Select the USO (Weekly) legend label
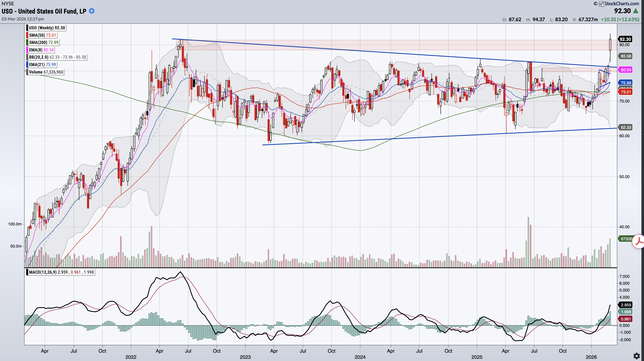Viewport: 644px width, 361px height. [x=47, y=28]
